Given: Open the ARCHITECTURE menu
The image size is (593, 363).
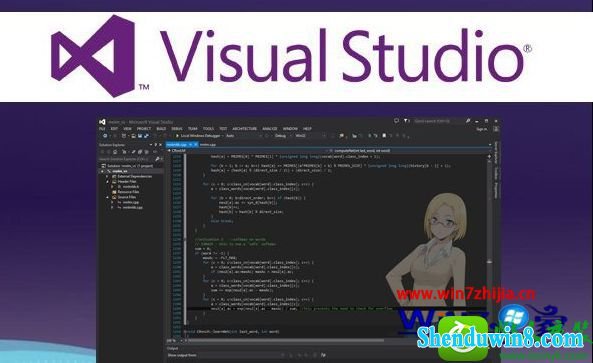Looking at the screenshot, I should pyautogui.click(x=244, y=129).
